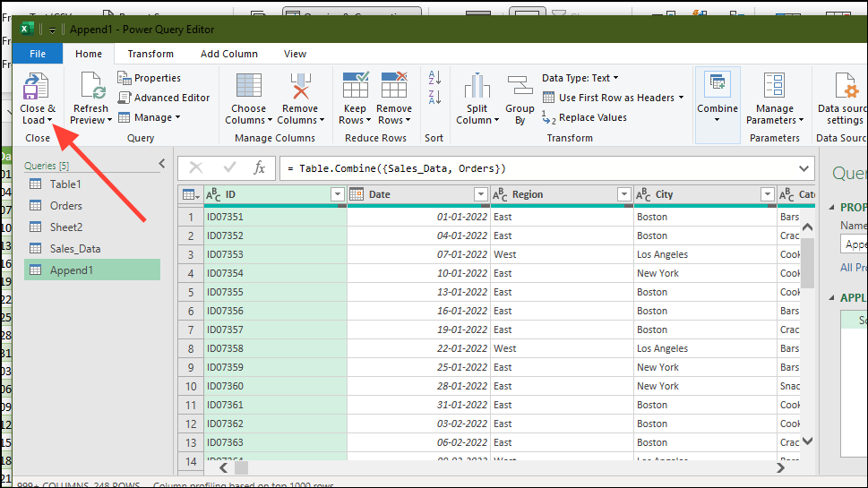Sort ascending using the A-Z icon
This screenshot has height=488, width=868.
click(435, 78)
